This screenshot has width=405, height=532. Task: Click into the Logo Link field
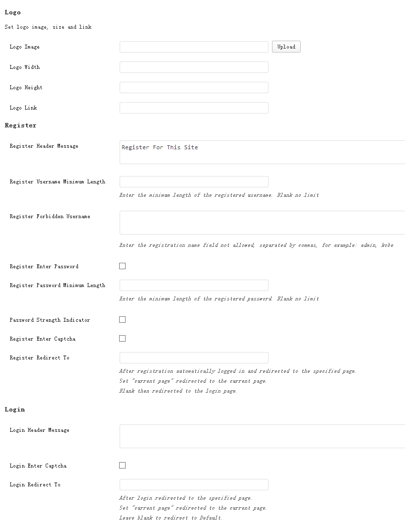point(194,108)
